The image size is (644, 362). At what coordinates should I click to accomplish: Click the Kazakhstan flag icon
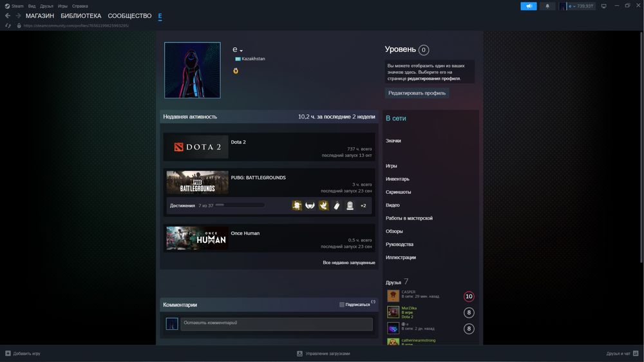tap(238, 59)
